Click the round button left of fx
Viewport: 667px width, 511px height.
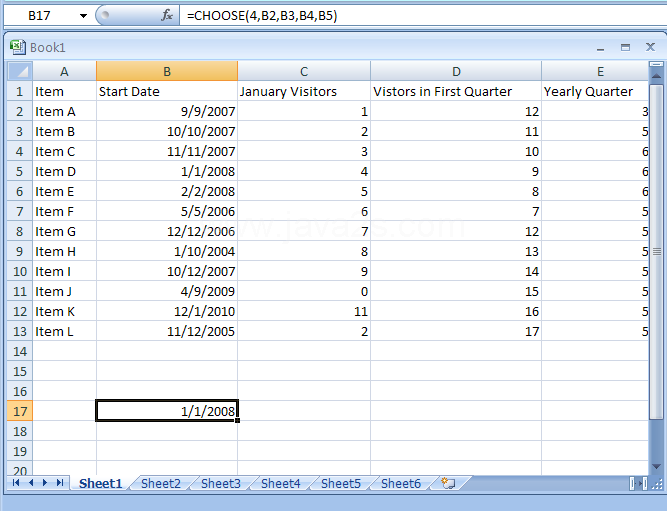[105, 15]
